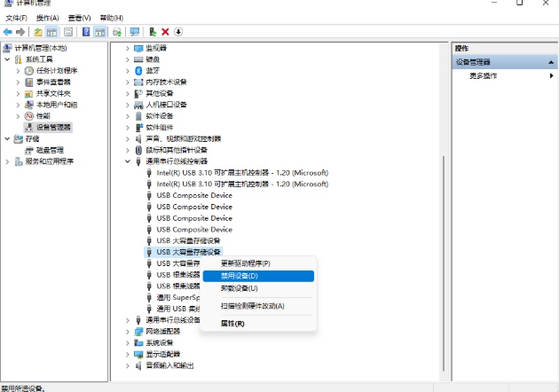
Task: Select first Intel(R) USB 3.10 controller
Action: click(241, 173)
